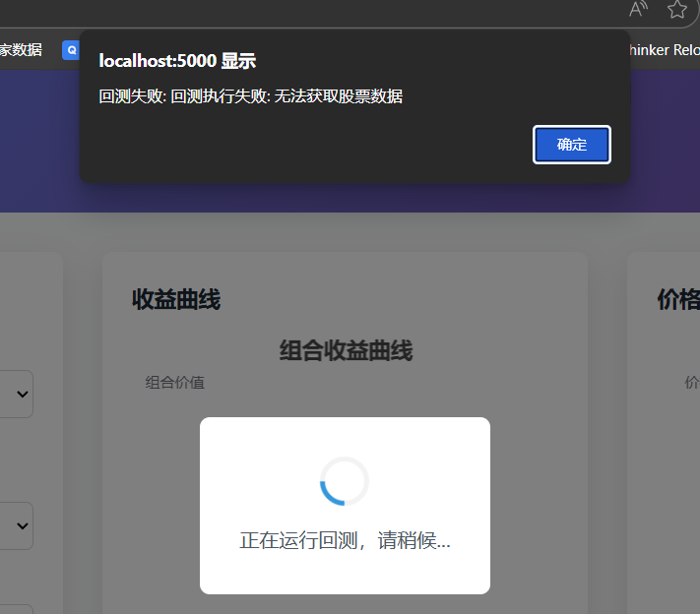
Task: Expand the lower dropdown in left panel
Action: pos(17,525)
